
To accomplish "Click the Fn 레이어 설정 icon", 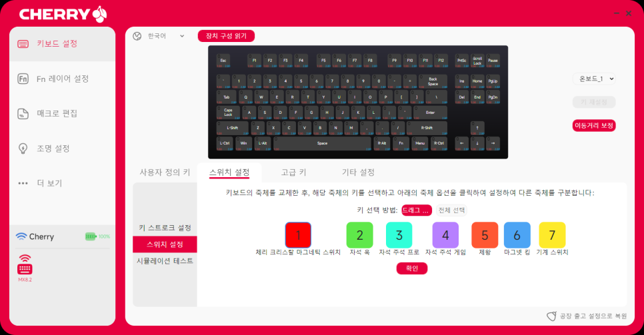I will (x=23, y=79).
